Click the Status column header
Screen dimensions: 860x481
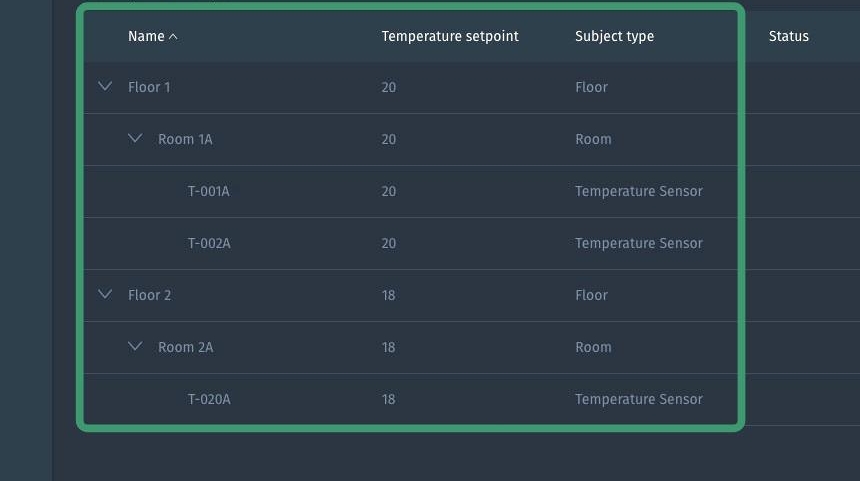tap(788, 37)
